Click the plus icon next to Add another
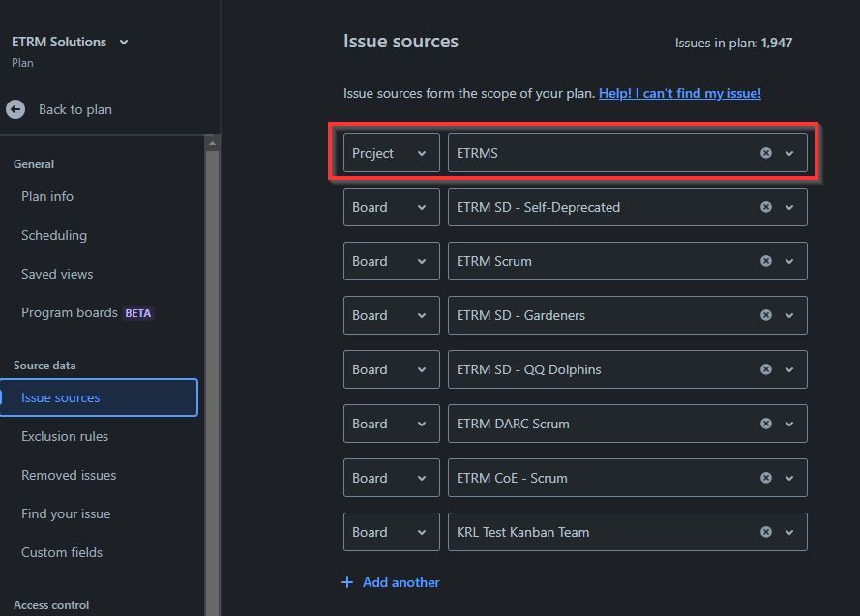 347,582
